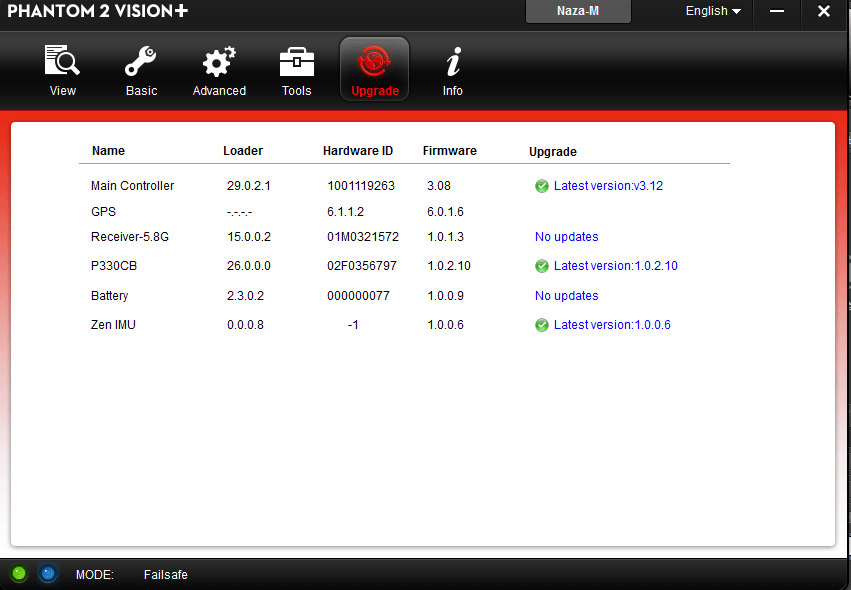851x590 pixels.
Task: Open Latest version:1.0.2.10 link
Action: click(x=615, y=266)
